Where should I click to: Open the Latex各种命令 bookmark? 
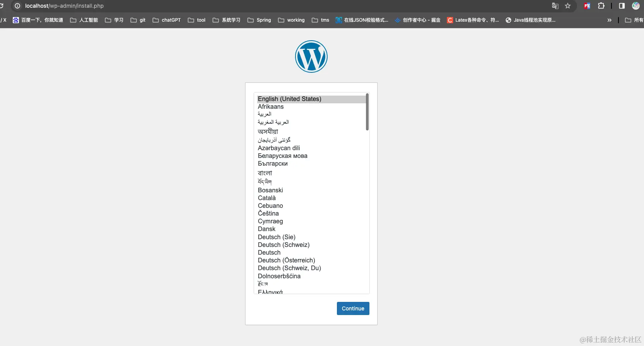click(x=473, y=20)
